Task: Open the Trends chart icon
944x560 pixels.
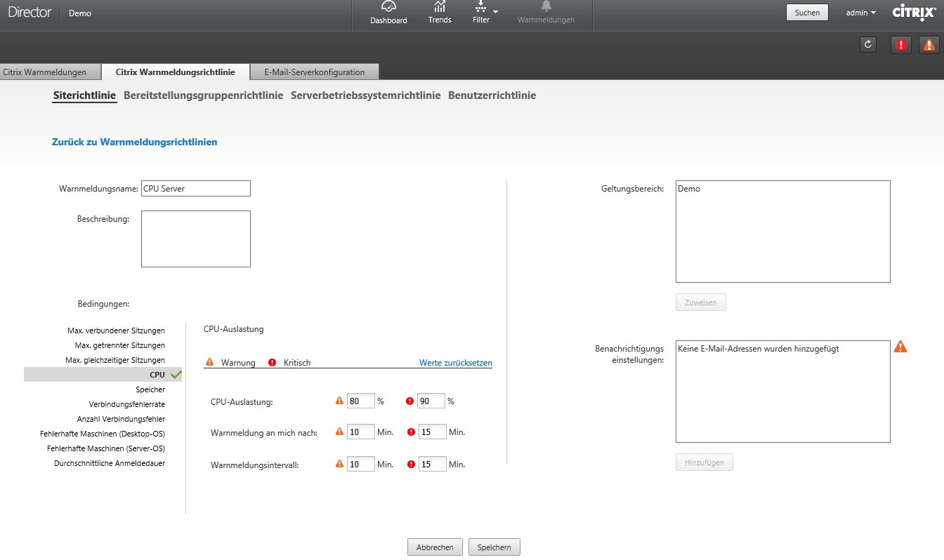Action: [x=440, y=7]
